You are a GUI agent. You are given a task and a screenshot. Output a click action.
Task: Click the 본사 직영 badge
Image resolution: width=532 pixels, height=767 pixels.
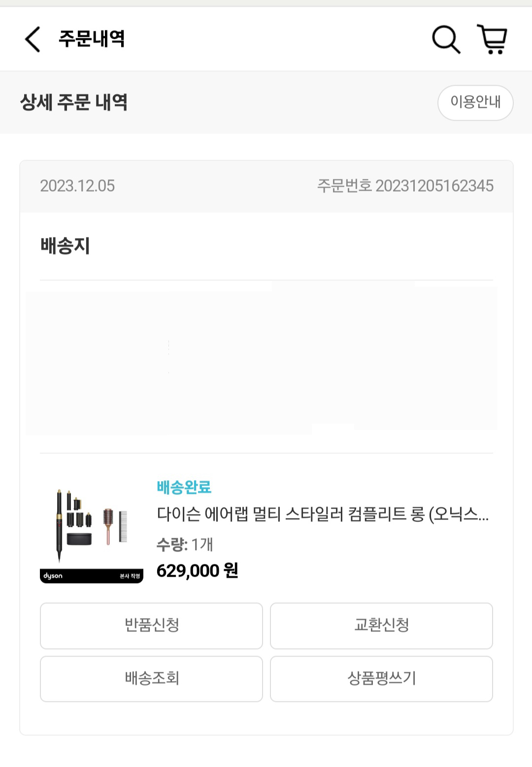130,576
